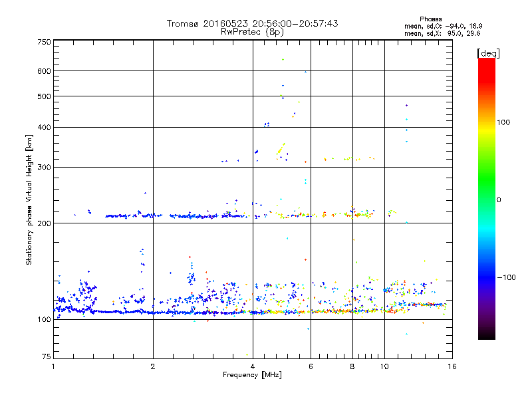The width and height of the screenshot is (532, 399).
Task: Click the y-axis tick label 300
Action: [44, 168]
